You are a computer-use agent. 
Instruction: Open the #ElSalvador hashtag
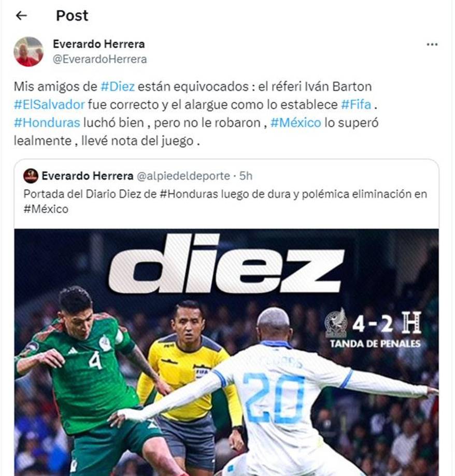(49, 105)
